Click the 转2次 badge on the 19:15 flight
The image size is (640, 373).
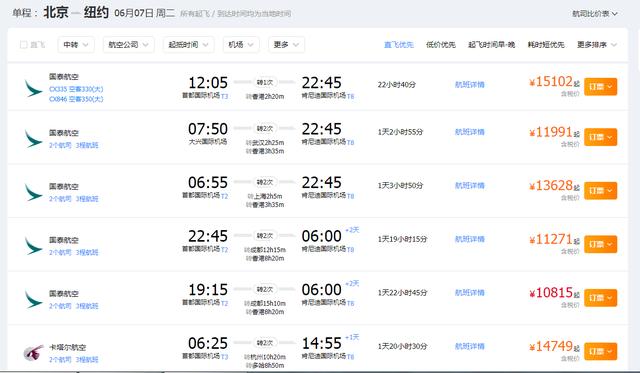(x=265, y=289)
